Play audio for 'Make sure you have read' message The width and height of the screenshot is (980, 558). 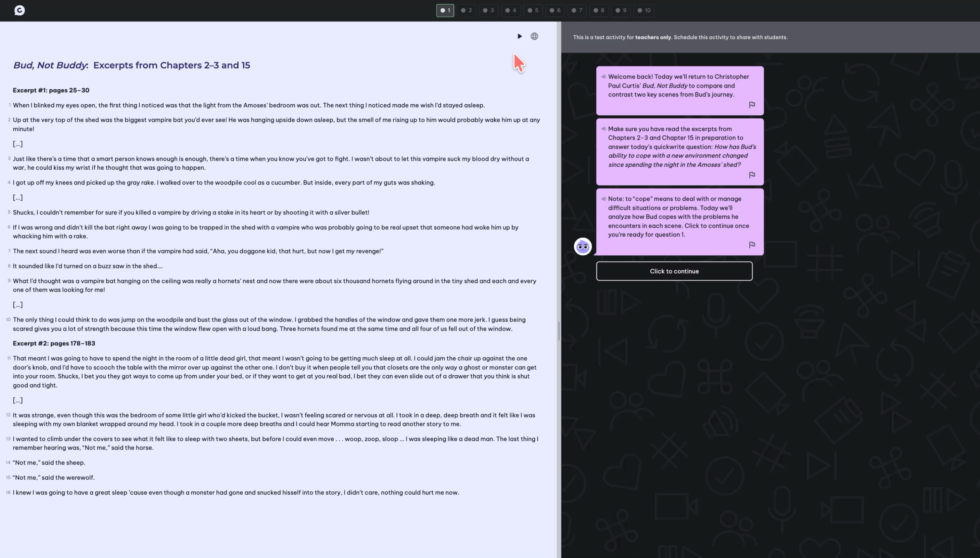pos(604,129)
